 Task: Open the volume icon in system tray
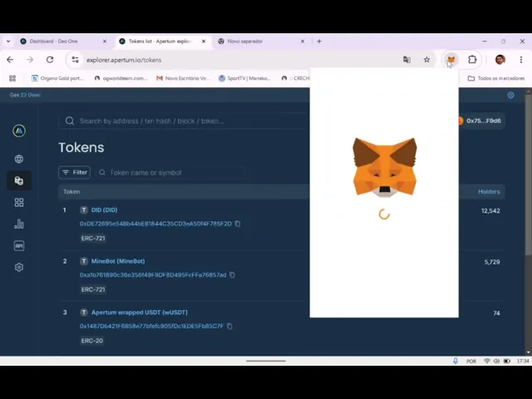[496, 361]
